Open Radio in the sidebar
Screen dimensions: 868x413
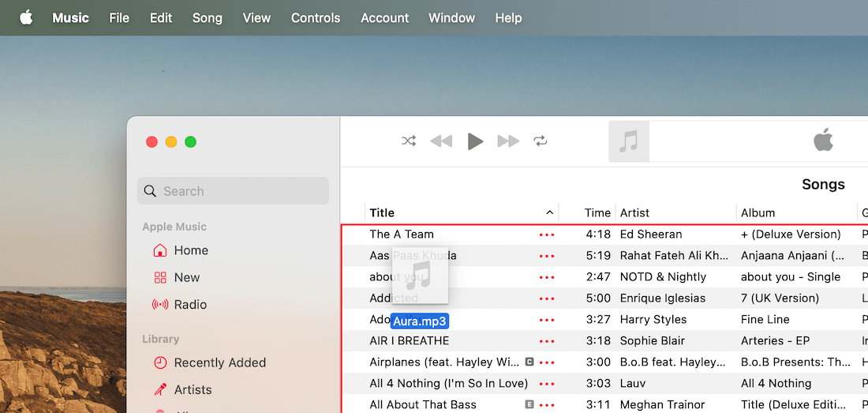coord(189,304)
